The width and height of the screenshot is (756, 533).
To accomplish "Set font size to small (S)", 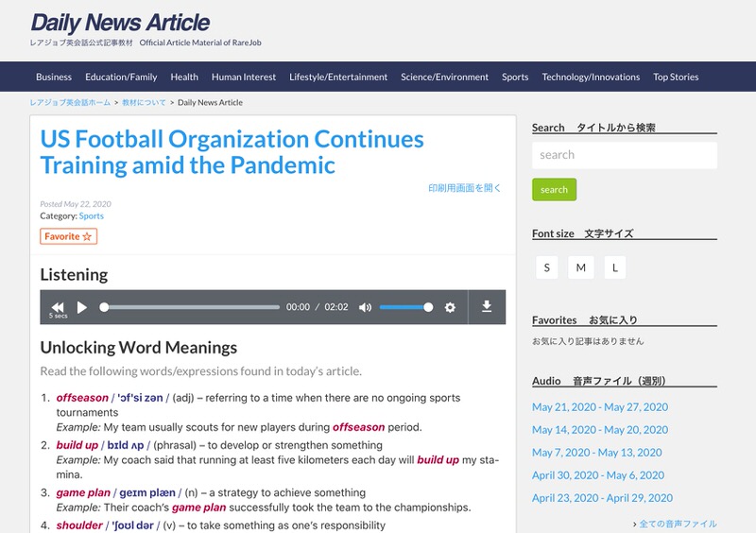I will [546, 267].
